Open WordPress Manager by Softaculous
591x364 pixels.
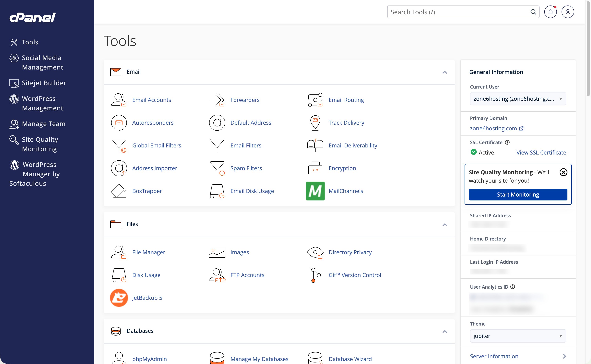35,174
